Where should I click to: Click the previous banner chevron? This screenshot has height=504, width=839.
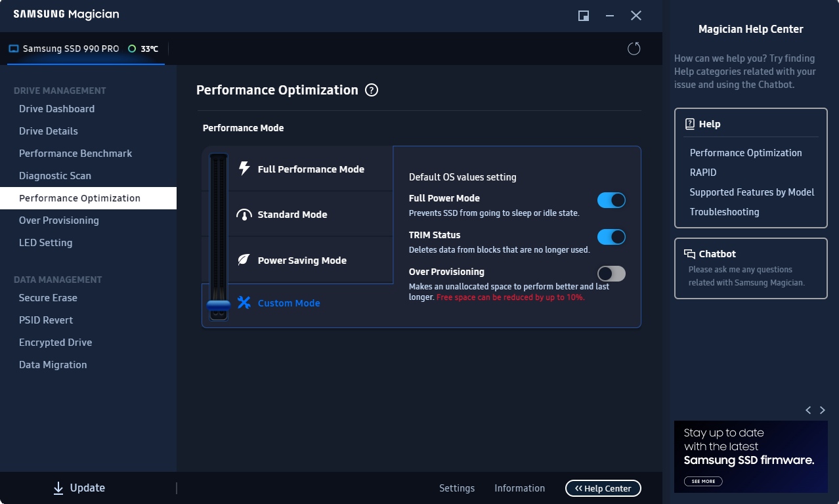(x=807, y=409)
